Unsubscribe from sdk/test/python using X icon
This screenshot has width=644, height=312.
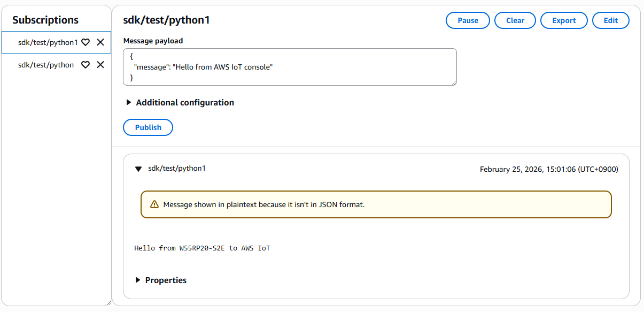pos(100,65)
